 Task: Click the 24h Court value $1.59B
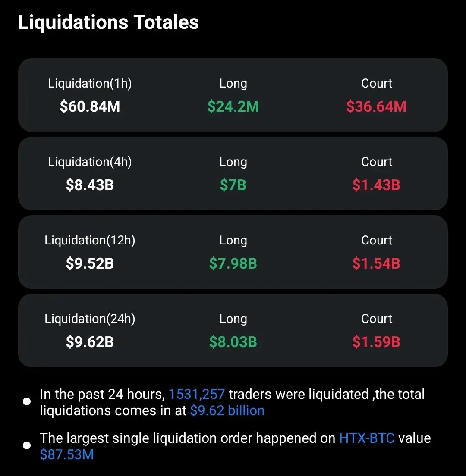click(376, 342)
